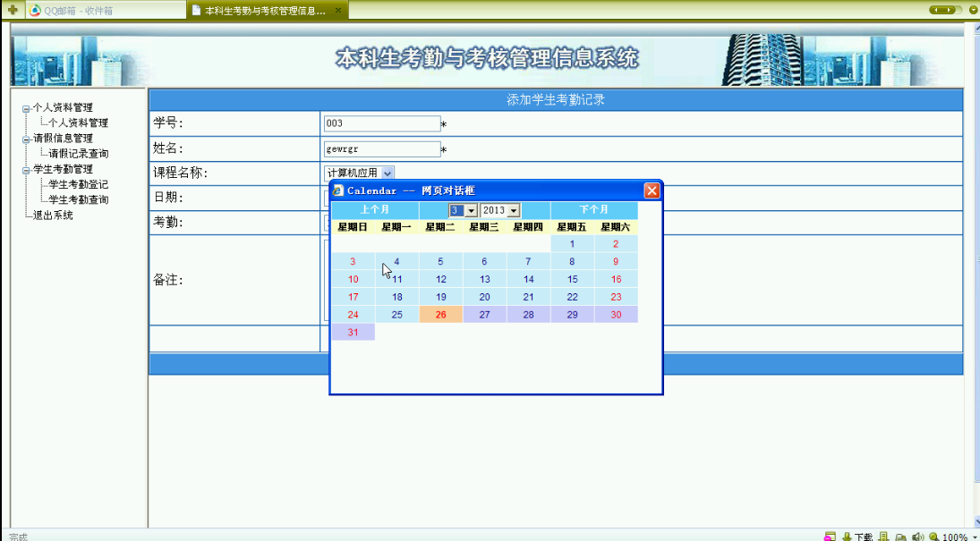
Task: Pick date 24 in the calendar
Action: [x=354, y=314]
